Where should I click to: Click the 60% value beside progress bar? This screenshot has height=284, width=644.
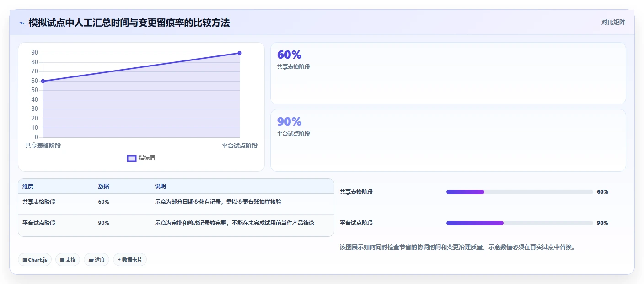coord(602,192)
